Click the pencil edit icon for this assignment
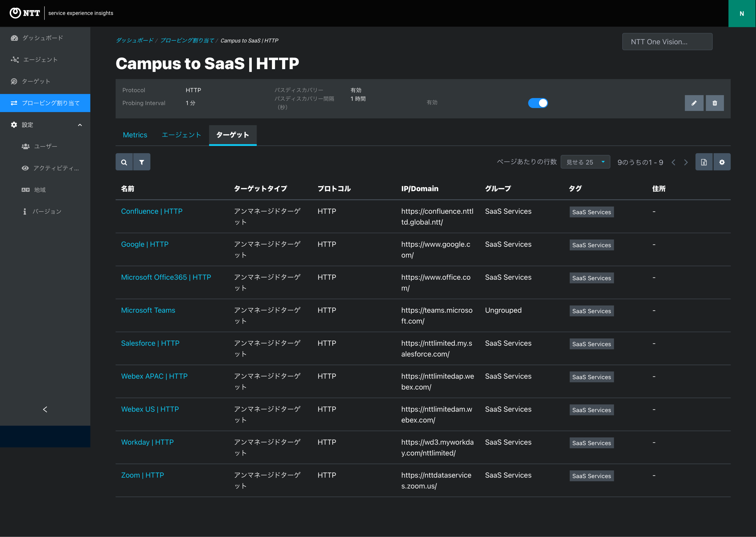The image size is (756, 537). point(694,103)
